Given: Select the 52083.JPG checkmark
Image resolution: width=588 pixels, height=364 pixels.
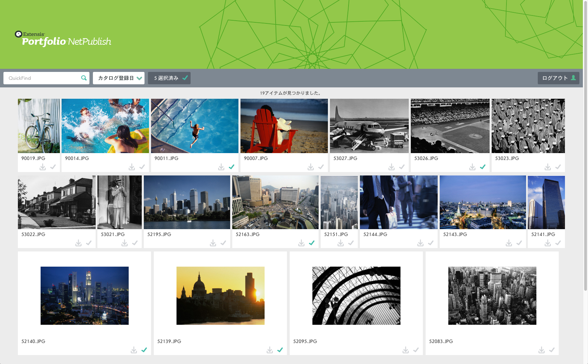Looking at the screenshot, I should click(x=552, y=350).
